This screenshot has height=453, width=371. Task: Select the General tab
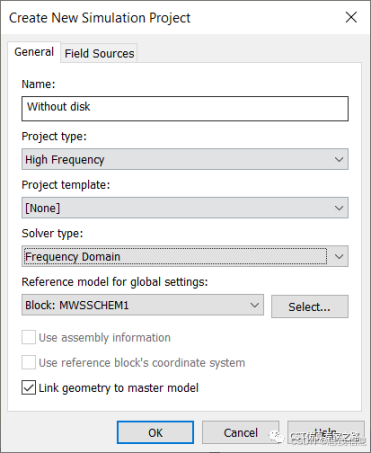[34, 52]
